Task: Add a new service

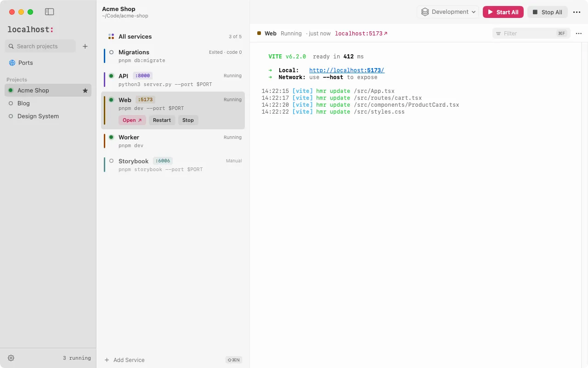Action: pyautogui.click(x=124, y=360)
